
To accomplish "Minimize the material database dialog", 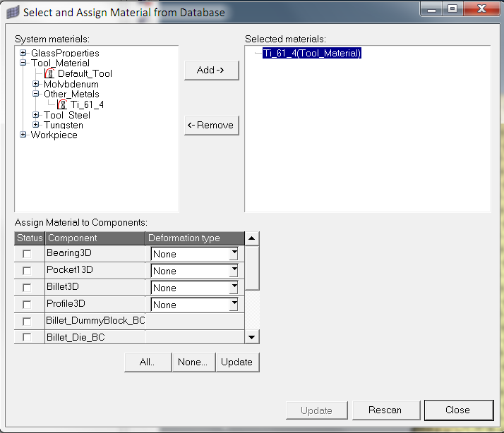I will [432, 9].
